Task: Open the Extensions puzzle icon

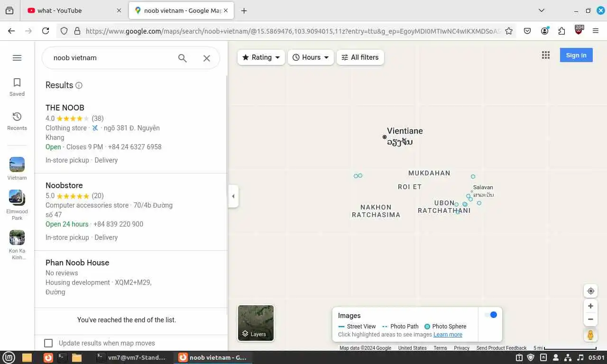Action: pyautogui.click(x=561, y=31)
